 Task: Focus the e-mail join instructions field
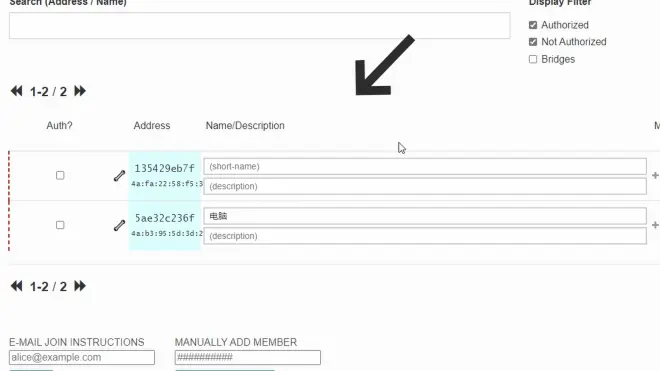[82, 358]
